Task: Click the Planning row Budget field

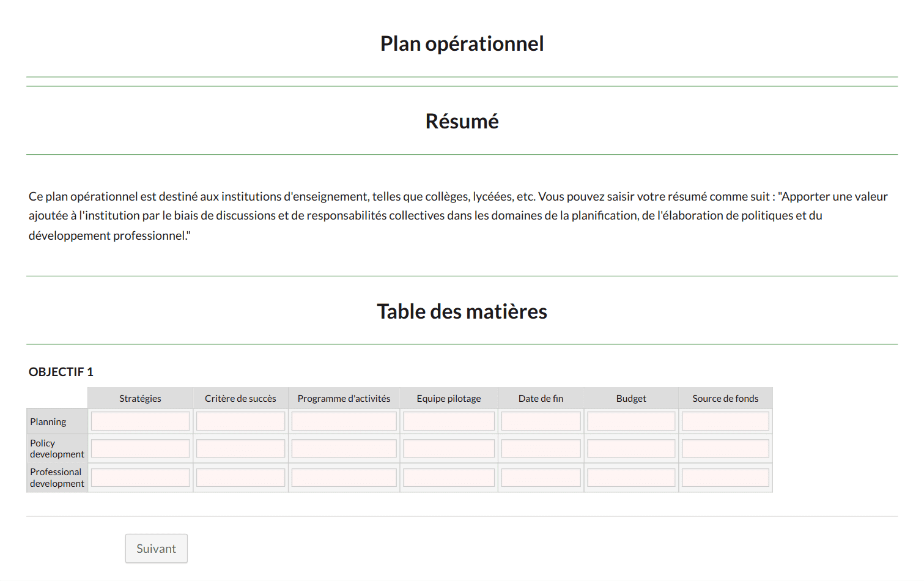Action: [630, 421]
